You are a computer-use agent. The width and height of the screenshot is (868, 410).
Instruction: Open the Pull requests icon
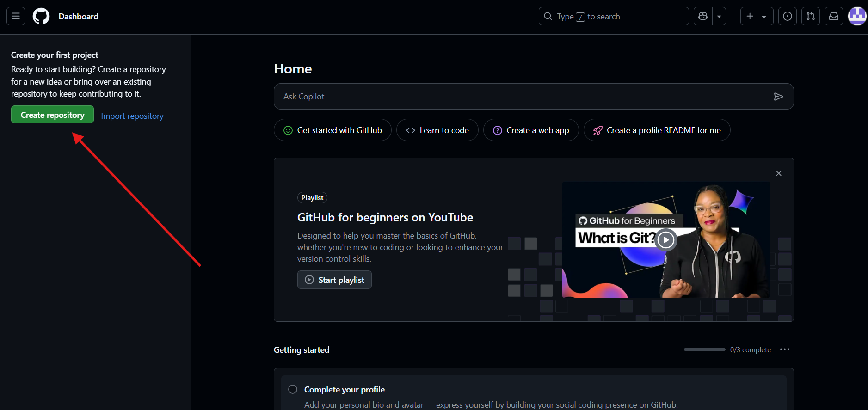tap(811, 16)
